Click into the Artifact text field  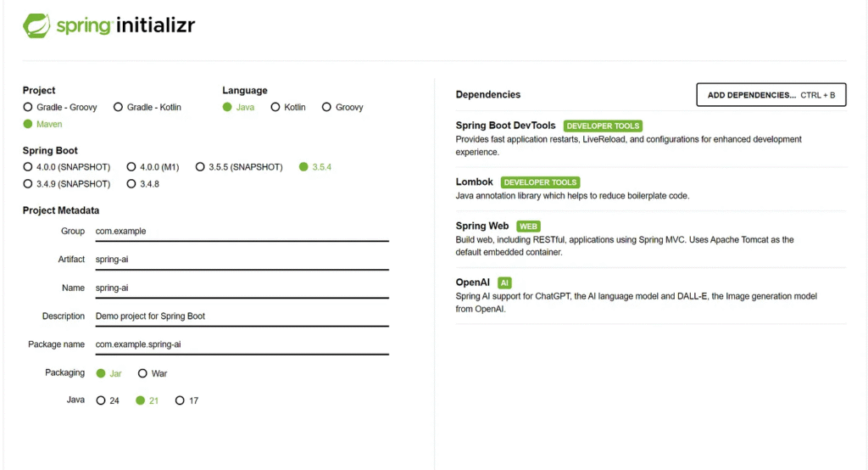(x=241, y=260)
